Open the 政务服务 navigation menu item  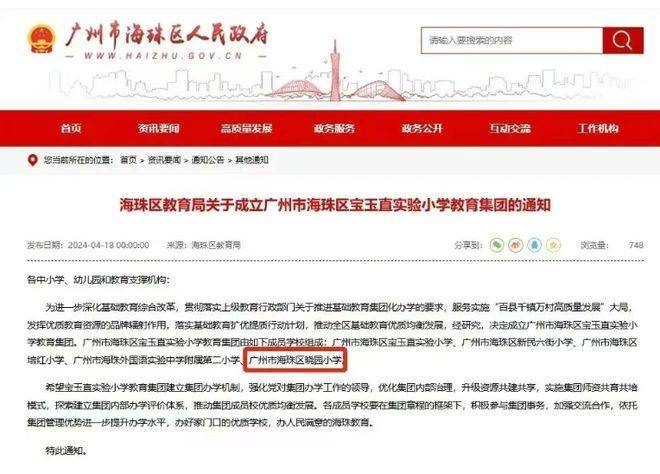(334, 128)
